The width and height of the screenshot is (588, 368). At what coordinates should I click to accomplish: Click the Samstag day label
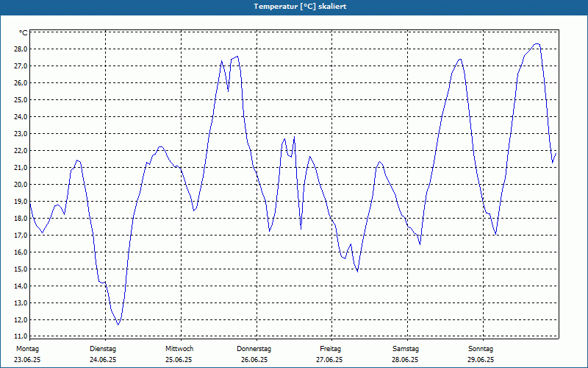pos(406,349)
